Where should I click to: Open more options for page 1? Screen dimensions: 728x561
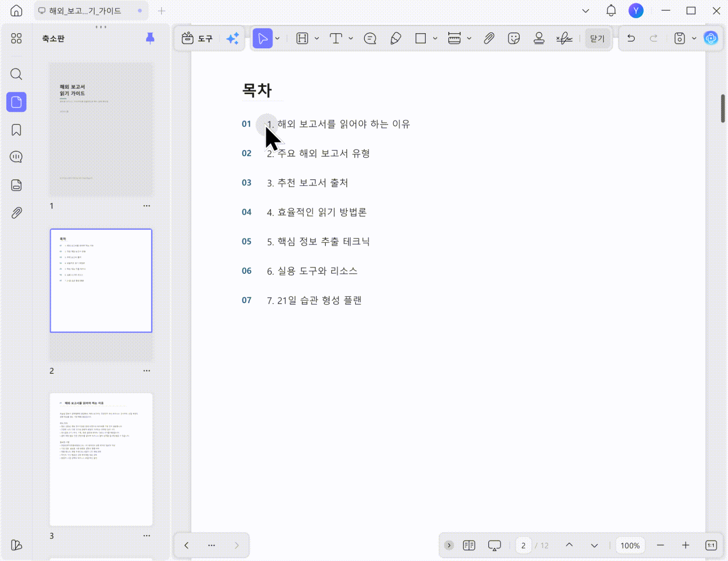point(146,206)
